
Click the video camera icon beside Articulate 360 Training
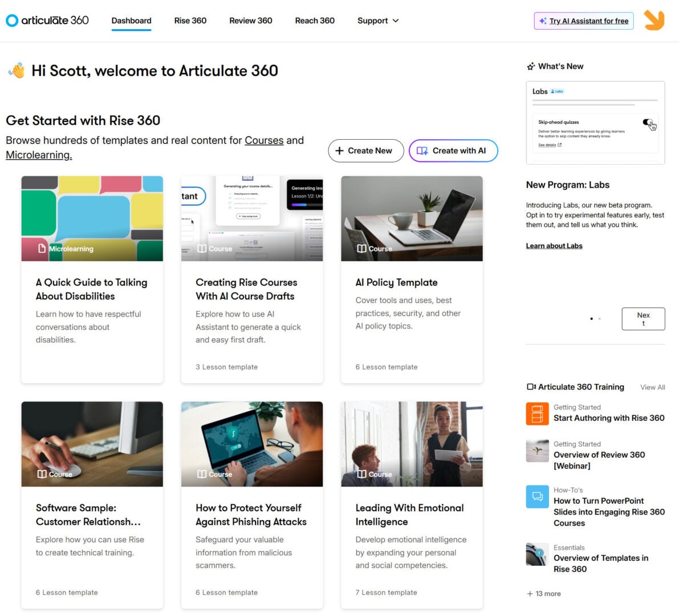(531, 387)
